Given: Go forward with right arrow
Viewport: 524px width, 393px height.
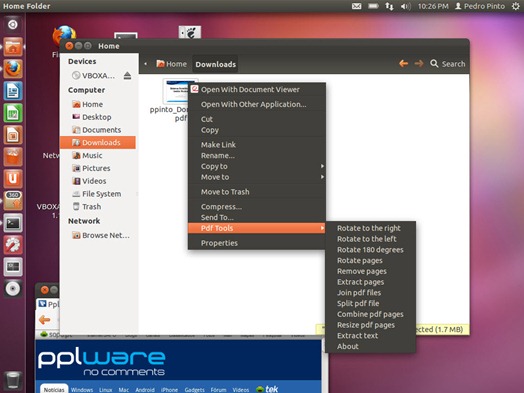Looking at the screenshot, I should (419, 63).
